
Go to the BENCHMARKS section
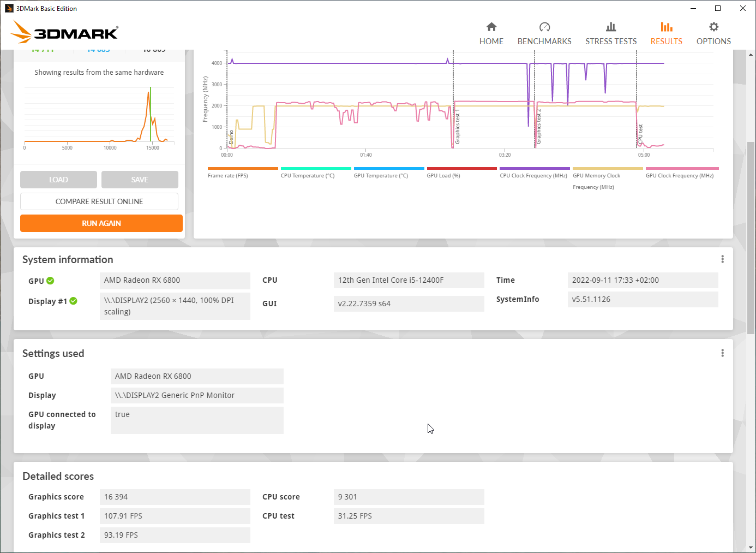[x=544, y=34]
